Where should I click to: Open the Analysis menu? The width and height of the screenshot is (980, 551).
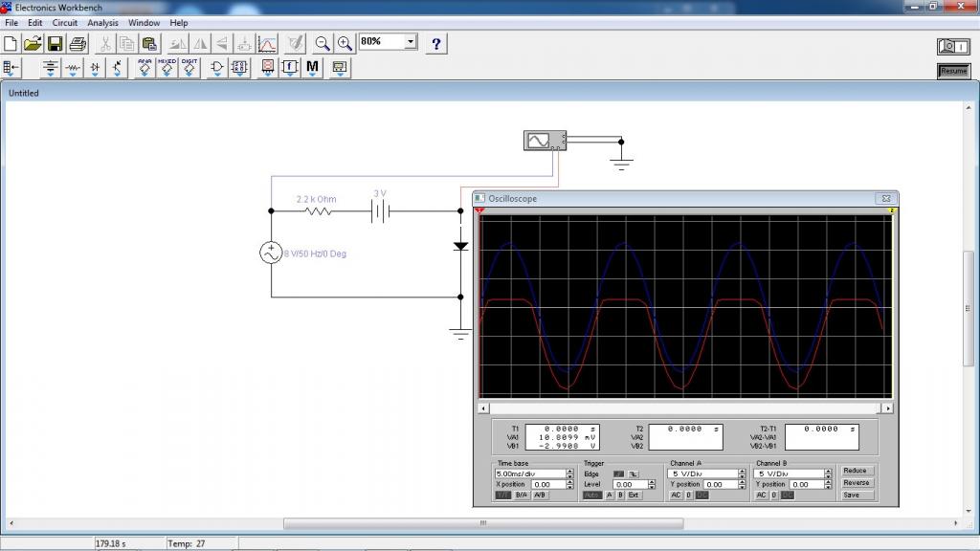pos(102,22)
